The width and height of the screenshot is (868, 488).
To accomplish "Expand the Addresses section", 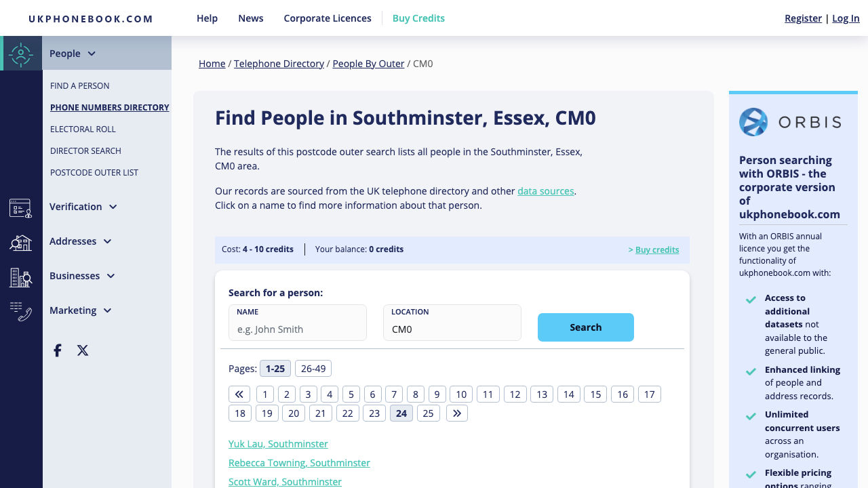I will [x=107, y=241].
